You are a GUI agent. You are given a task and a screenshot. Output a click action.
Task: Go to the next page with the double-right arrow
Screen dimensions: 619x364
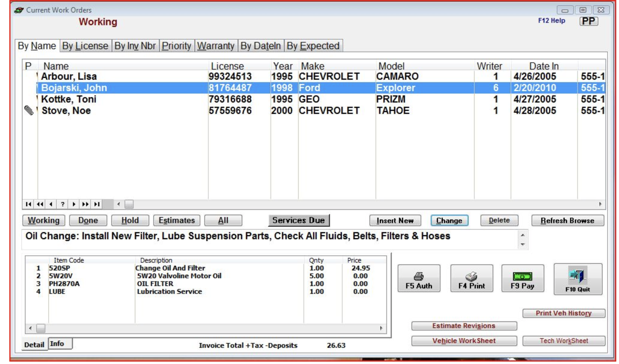85,204
